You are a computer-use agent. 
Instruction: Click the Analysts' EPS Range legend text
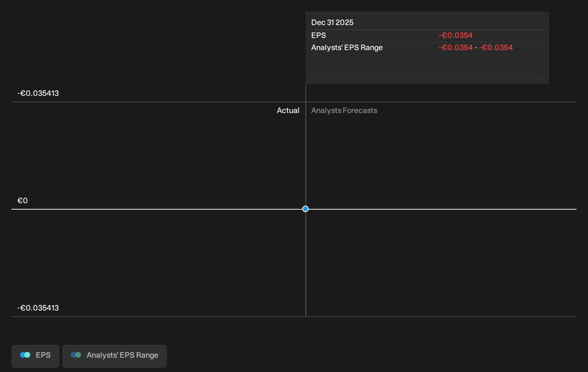(x=122, y=355)
